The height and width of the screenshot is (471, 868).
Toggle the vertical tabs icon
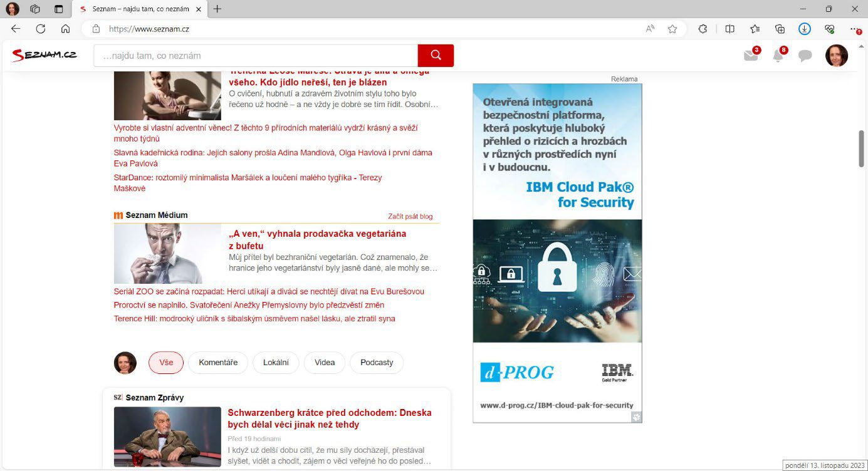(x=58, y=9)
